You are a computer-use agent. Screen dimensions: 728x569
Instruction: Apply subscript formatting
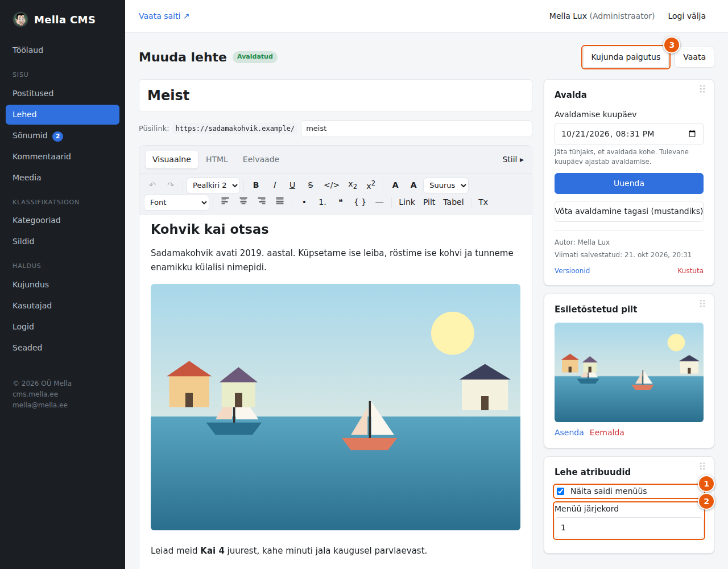pyautogui.click(x=353, y=185)
